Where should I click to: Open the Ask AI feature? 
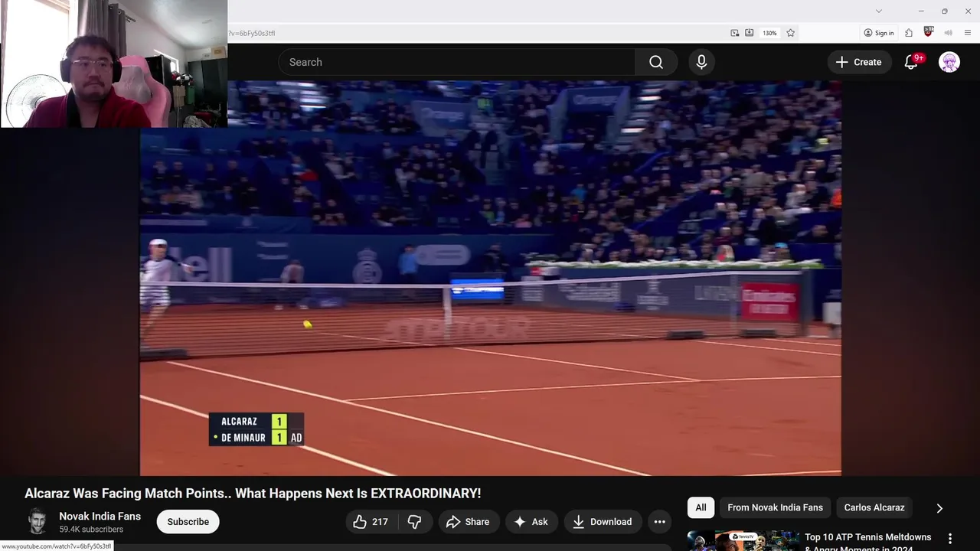click(x=531, y=522)
